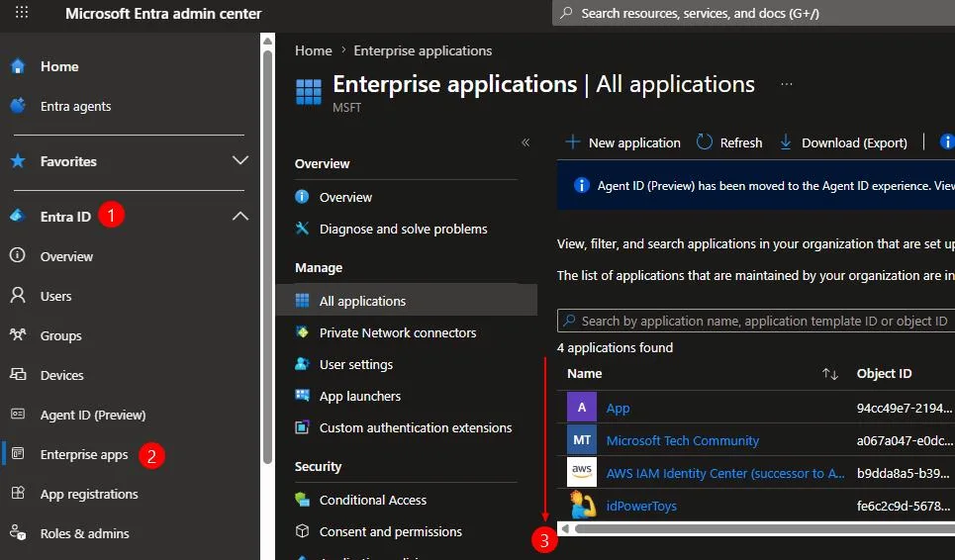Sort by Name column arrows
This screenshot has height=560, width=955.
click(829, 374)
